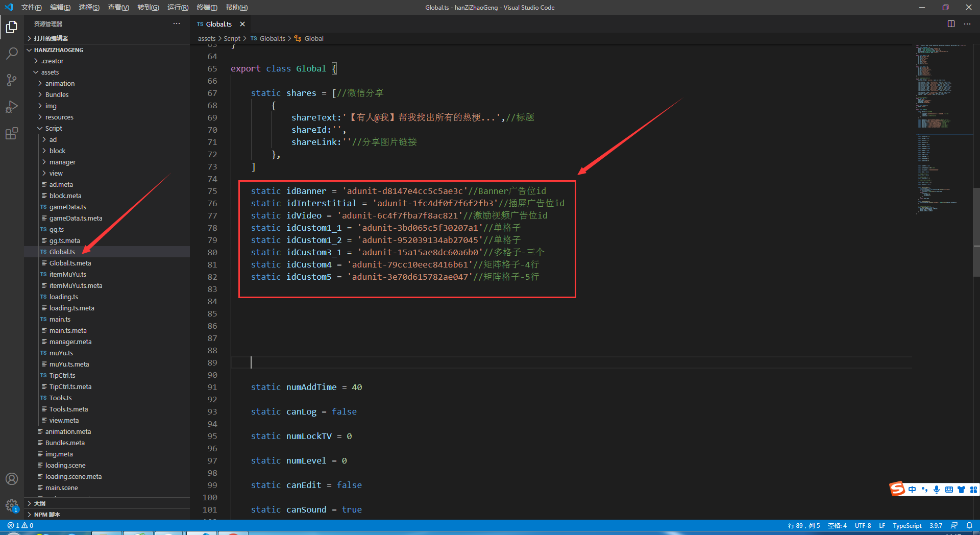Screen dimensions: 980x535
Task: Collapse the assets folder
Action: point(107,72)
